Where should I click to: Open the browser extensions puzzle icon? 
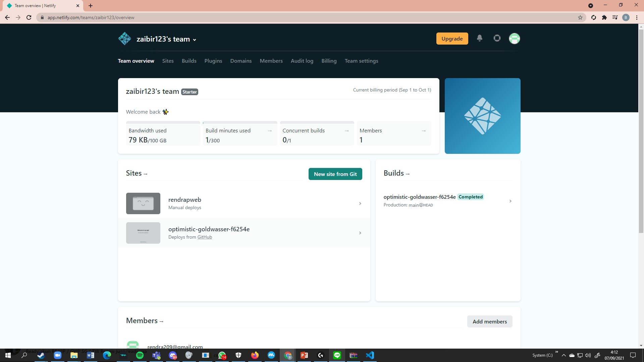click(x=604, y=17)
